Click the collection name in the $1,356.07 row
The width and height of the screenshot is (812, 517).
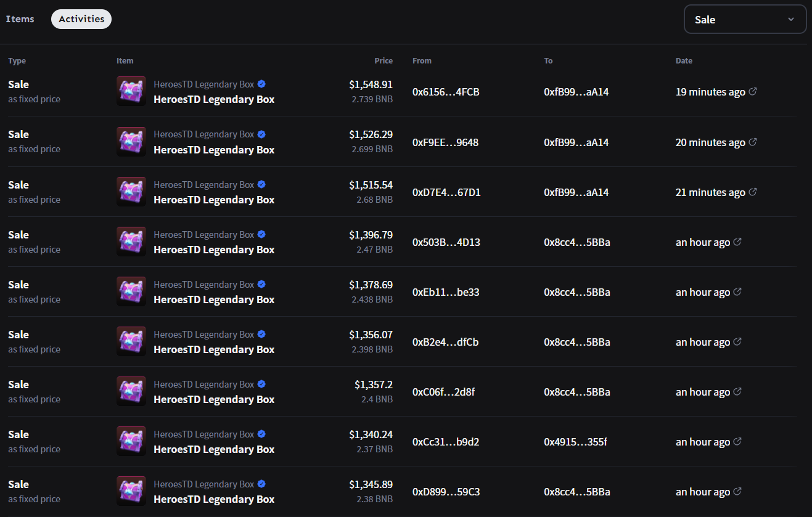[x=204, y=335]
